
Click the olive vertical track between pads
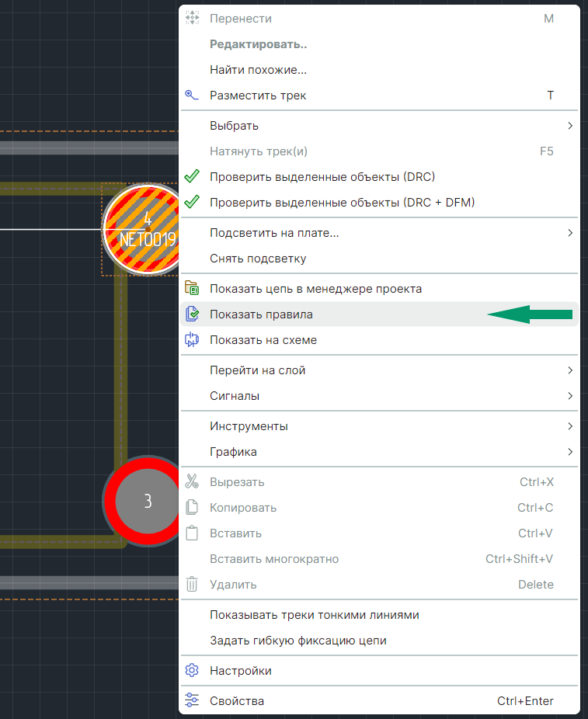pyautogui.click(x=120, y=366)
